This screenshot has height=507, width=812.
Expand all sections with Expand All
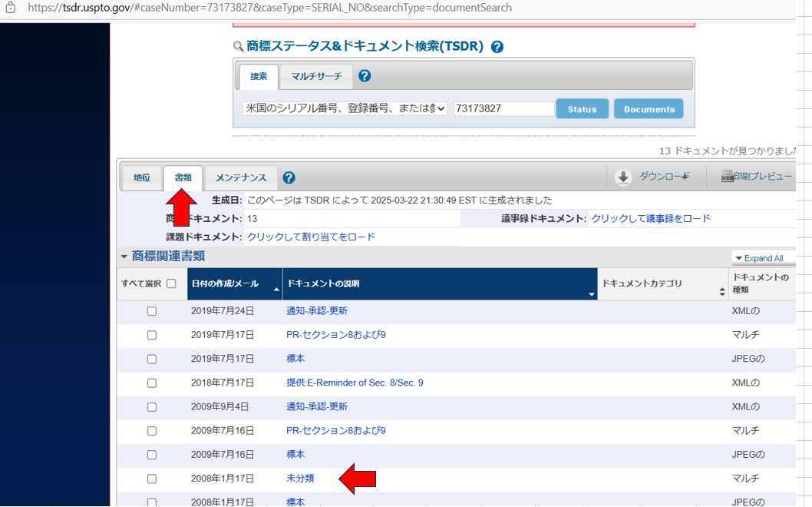coord(758,258)
